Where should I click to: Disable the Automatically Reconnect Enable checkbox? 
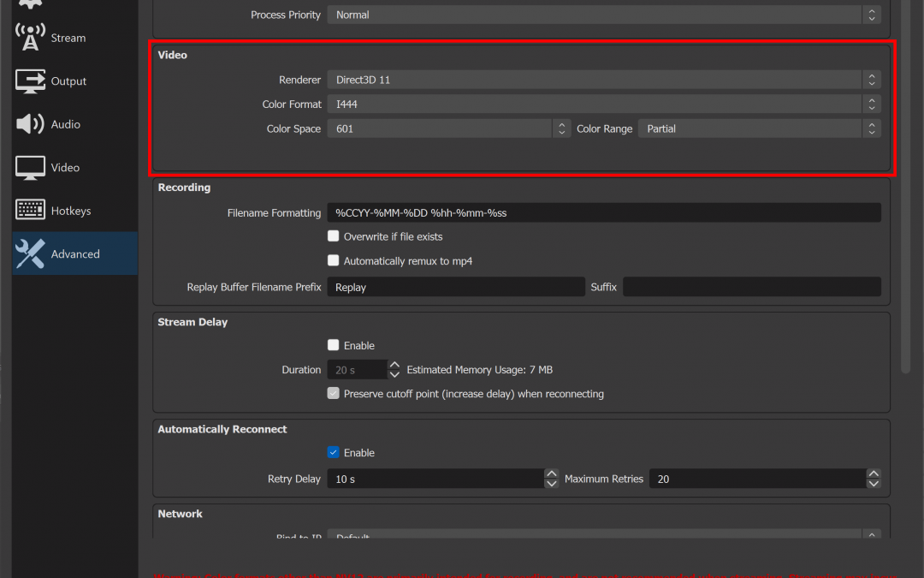coord(334,452)
